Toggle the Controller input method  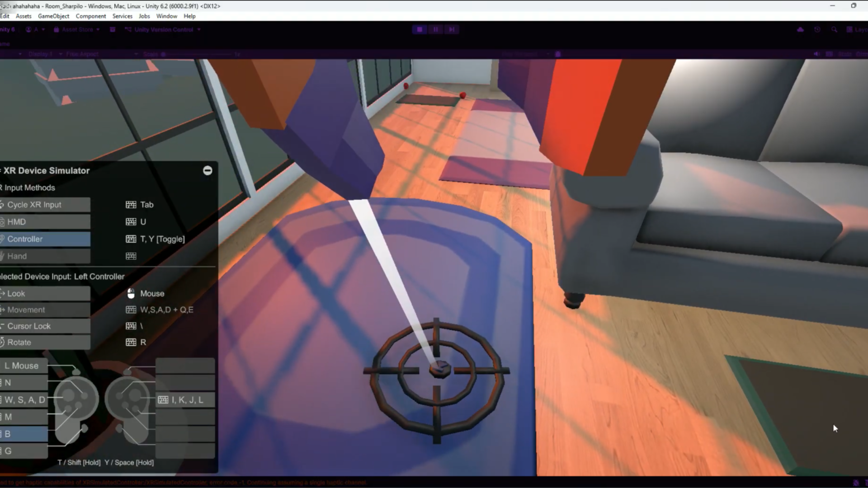click(45, 239)
